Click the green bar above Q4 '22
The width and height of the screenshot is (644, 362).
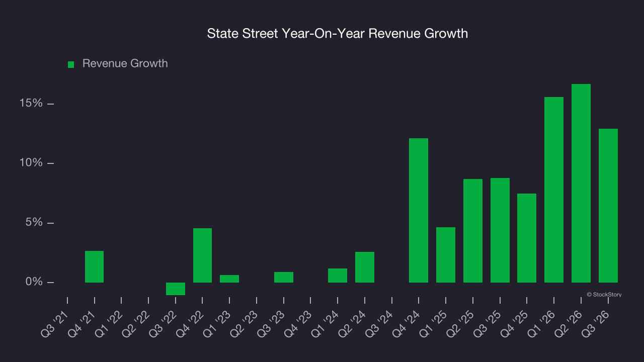point(202,255)
